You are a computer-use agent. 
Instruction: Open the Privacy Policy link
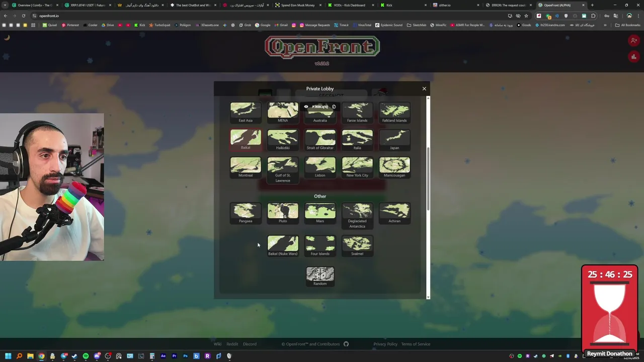(385, 344)
